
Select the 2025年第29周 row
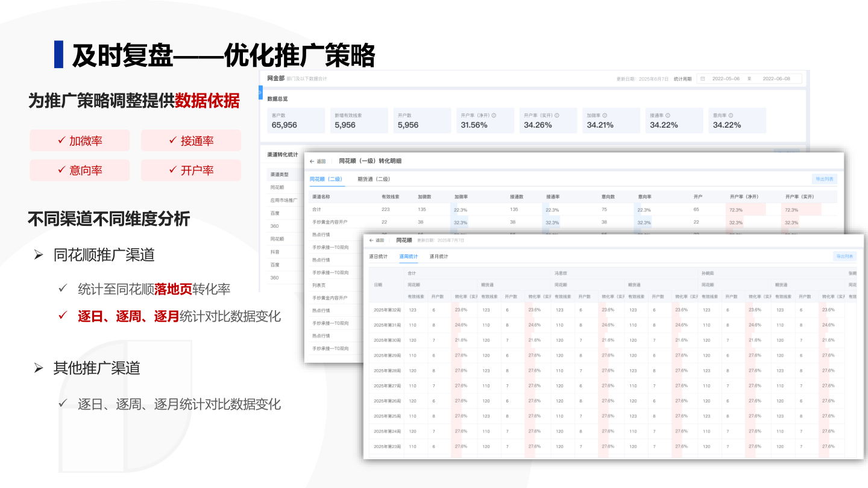(x=611, y=355)
